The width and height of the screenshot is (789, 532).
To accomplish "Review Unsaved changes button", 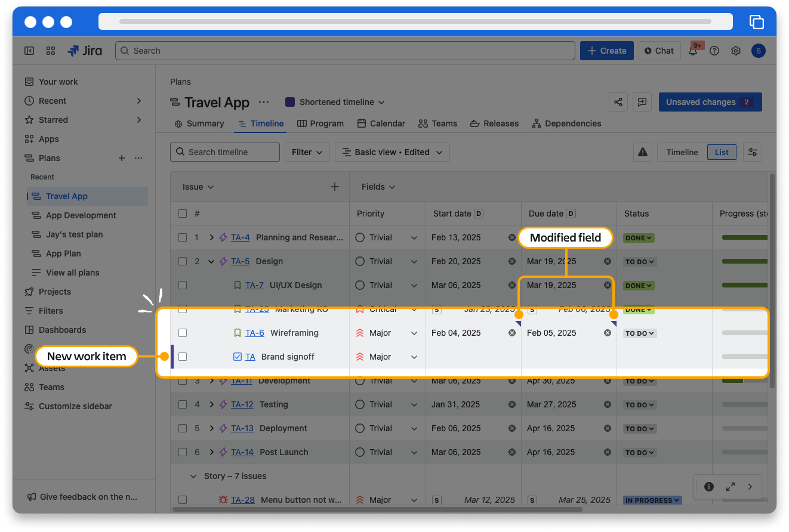I will pyautogui.click(x=710, y=102).
